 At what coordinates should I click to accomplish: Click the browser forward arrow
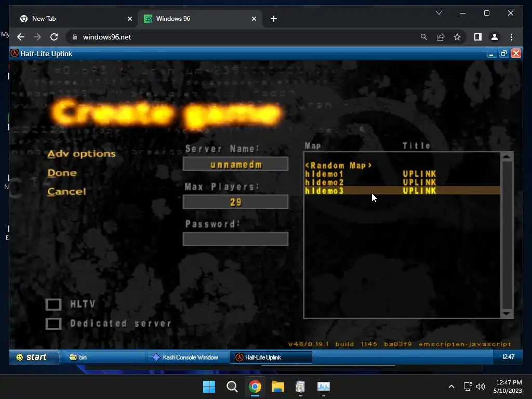click(37, 37)
